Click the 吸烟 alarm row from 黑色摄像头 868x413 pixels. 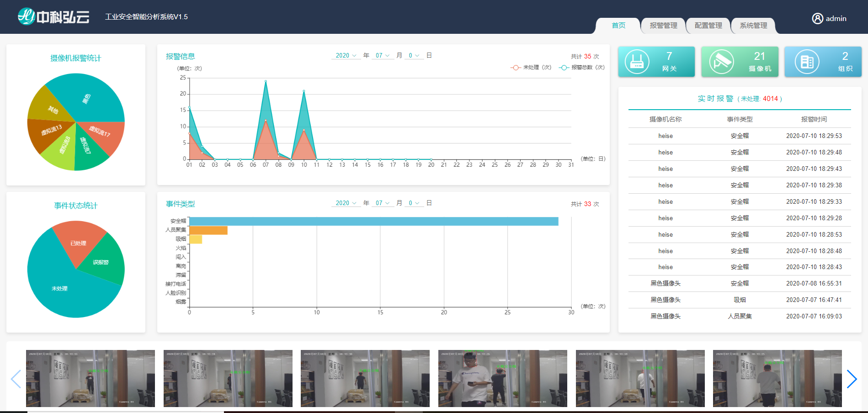pyautogui.click(x=739, y=300)
